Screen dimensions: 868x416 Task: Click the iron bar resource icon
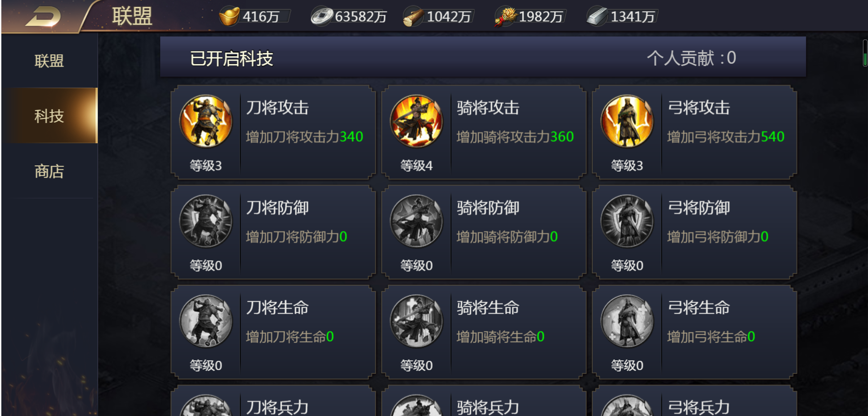tap(597, 17)
